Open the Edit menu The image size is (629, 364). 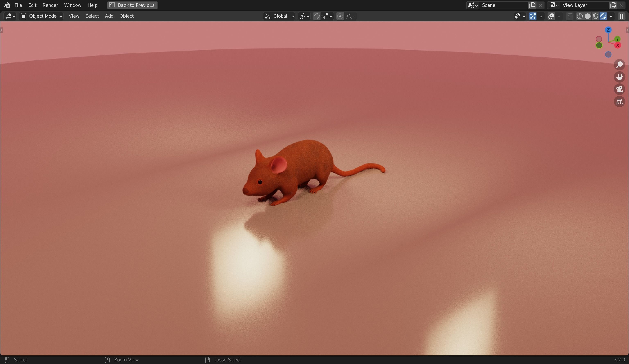coord(32,5)
